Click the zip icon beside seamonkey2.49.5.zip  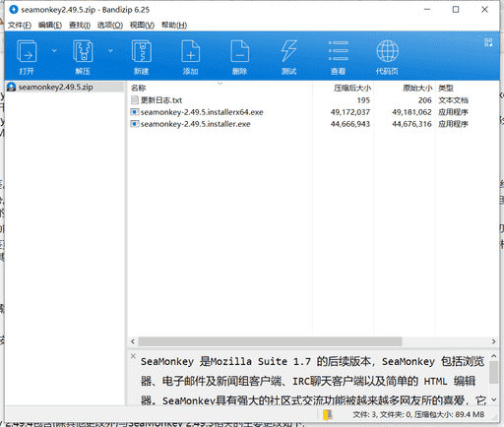click(11, 87)
